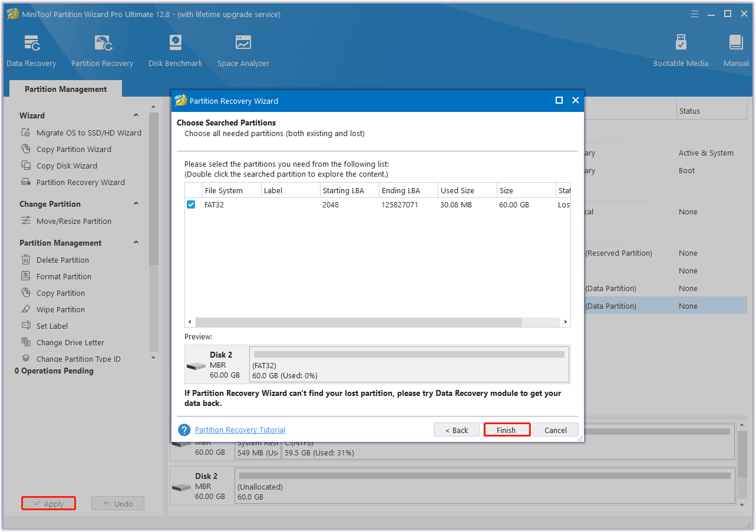
Task: Click the partition list horizontal scrollbar
Action: 358,322
